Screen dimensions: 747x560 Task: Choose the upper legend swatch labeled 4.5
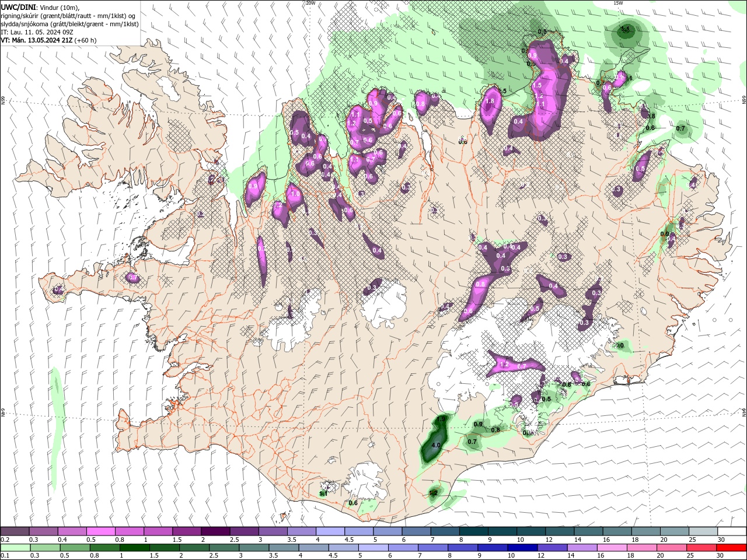pos(358,531)
